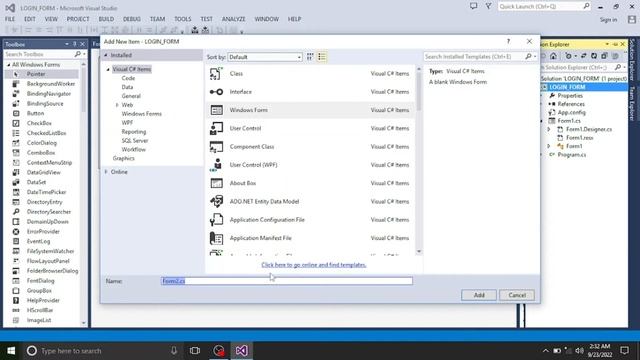Image resolution: width=640 pixels, height=360 pixels.
Task: Select the User Control (WPF) template icon
Action: point(216,165)
